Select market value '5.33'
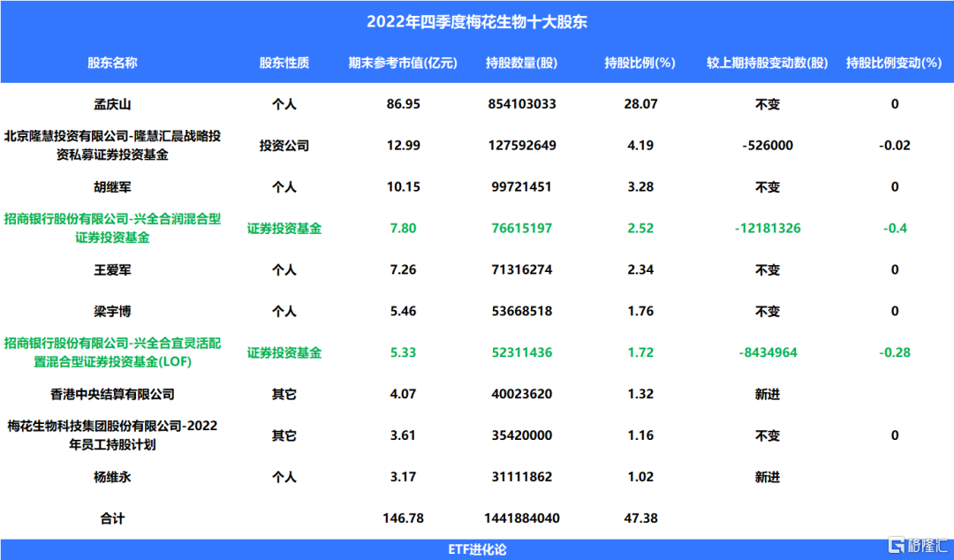 tap(404, 352)
